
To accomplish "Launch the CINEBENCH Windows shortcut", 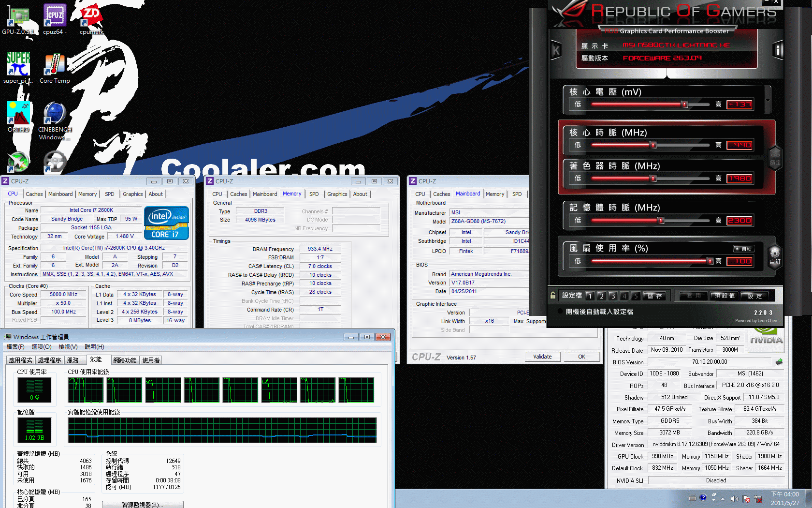I will [55, 121].
